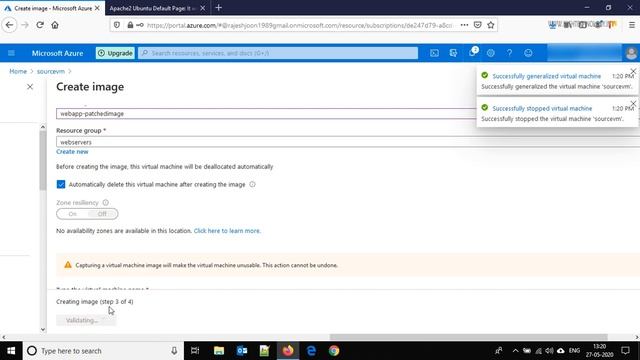The image size is (640, 360).
Task: Open 'Click here to learn more' link
Action: click(227, 231)
